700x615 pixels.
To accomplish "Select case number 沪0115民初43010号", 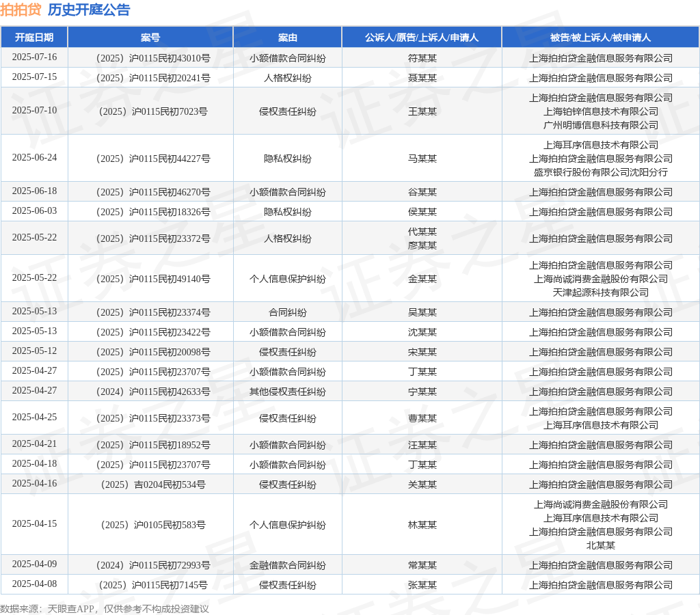I will (x=153, y=58).
